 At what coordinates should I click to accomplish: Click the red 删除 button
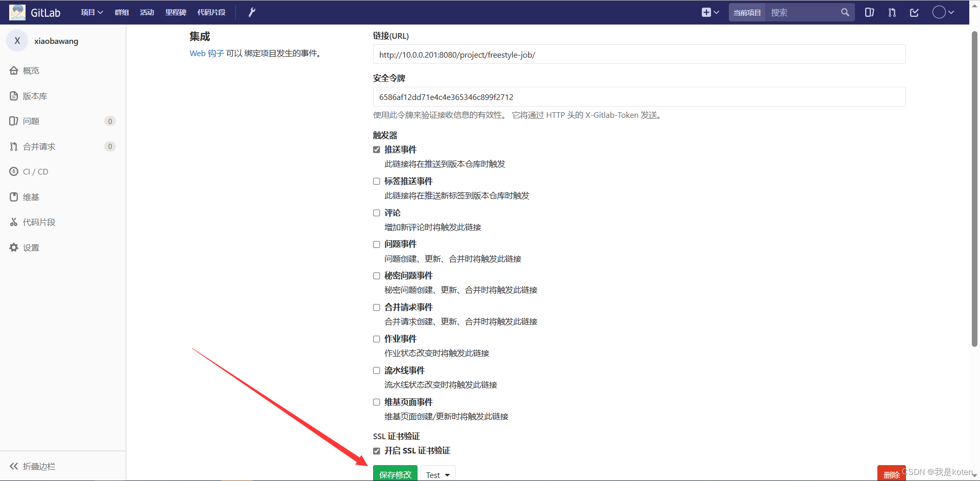click(892, 474)
